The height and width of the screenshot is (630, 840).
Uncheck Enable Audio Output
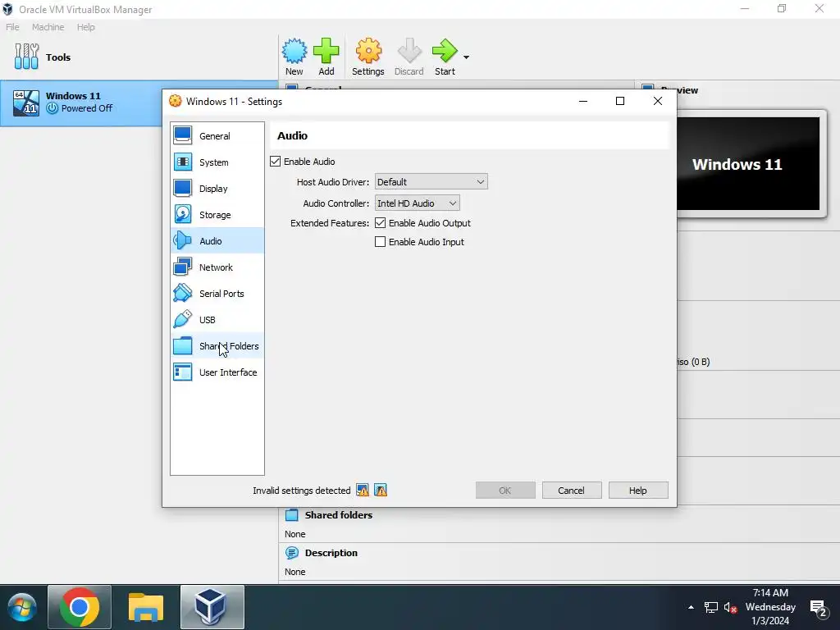pos(381,223)
